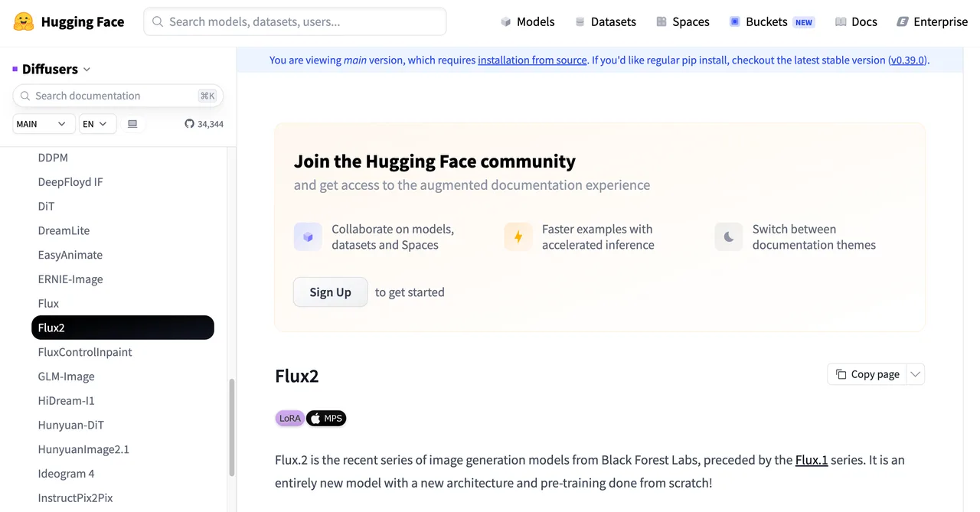Click the Models cube icon in navbar
The image size is (980, 512).
tap(506, 21)
